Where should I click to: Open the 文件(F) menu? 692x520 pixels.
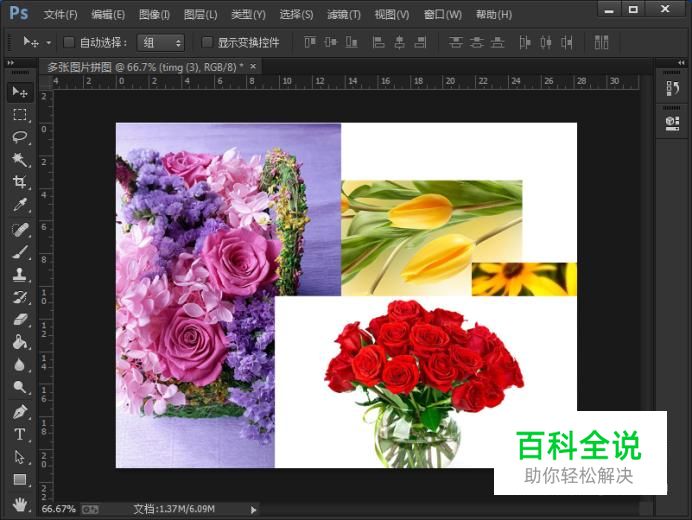click(60, 15)
